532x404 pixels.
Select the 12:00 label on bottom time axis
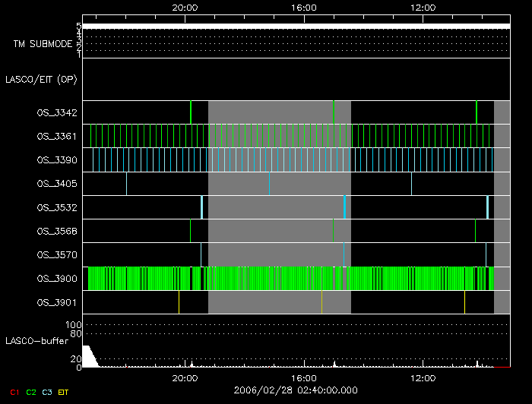[x=423, y=377]
